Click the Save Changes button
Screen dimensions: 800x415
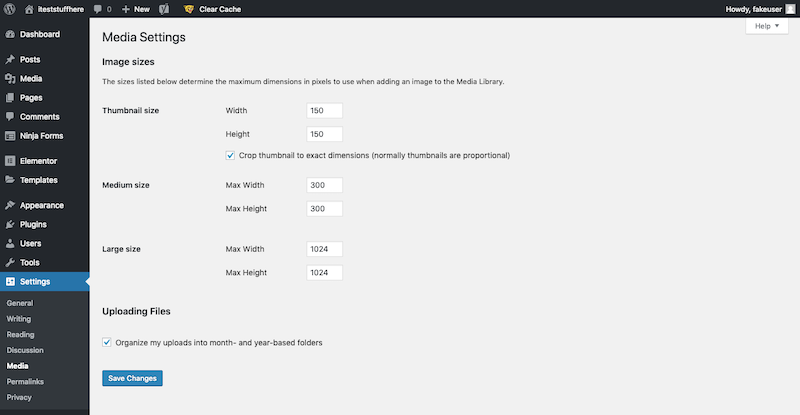[132, 378]
